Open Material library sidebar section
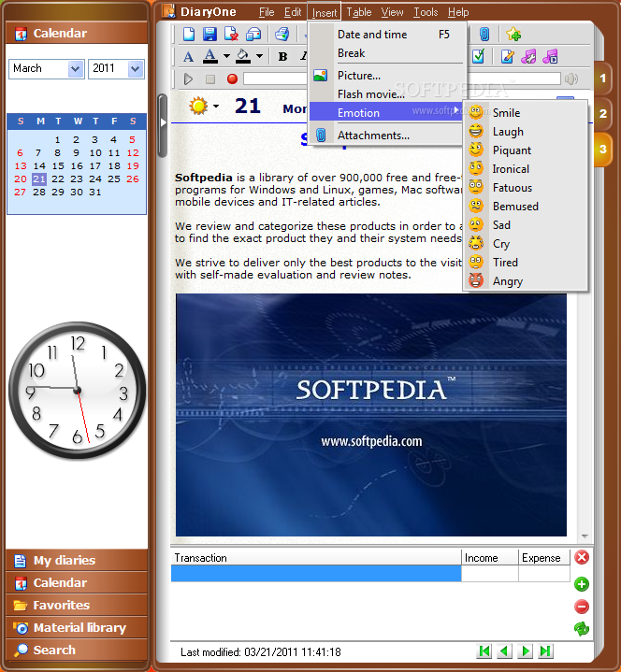Screen dimensions: 621x672 click(78, 628)
